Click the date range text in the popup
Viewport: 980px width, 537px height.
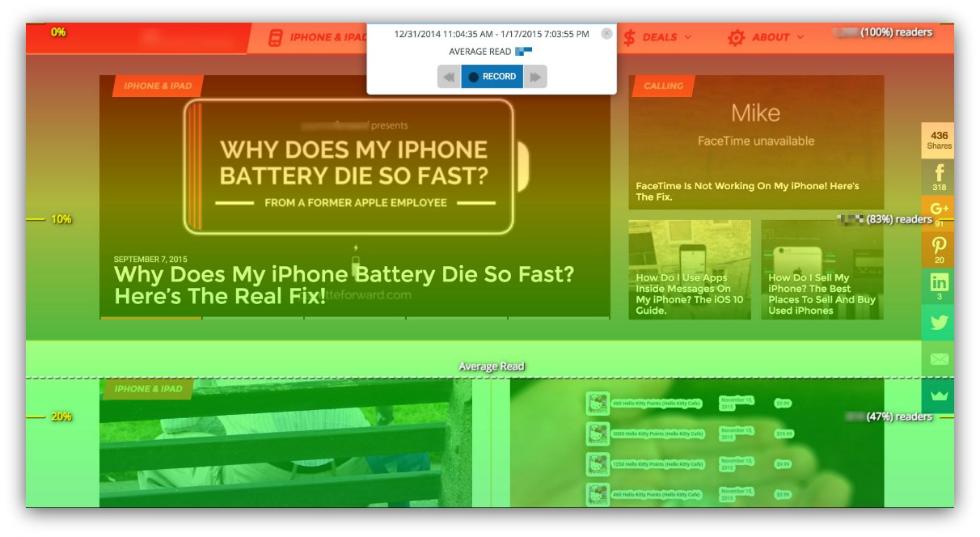click(x=492, y=34)
